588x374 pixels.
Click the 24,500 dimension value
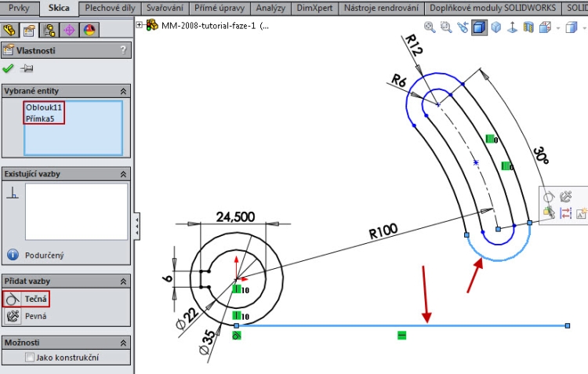tap(235, 216)
